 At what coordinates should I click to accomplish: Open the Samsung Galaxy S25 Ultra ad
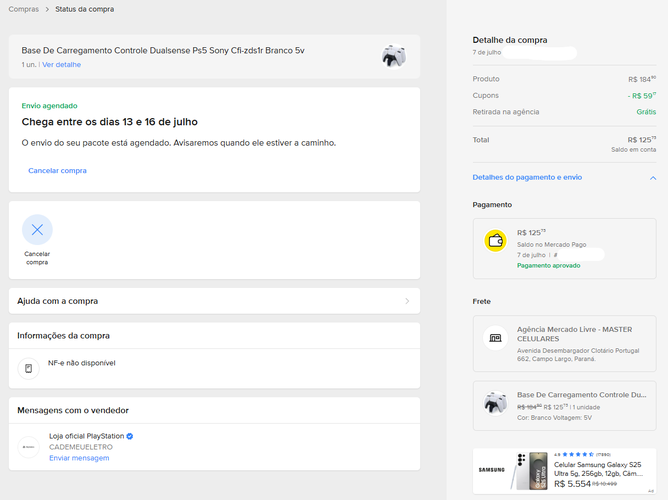coord(564,471)
